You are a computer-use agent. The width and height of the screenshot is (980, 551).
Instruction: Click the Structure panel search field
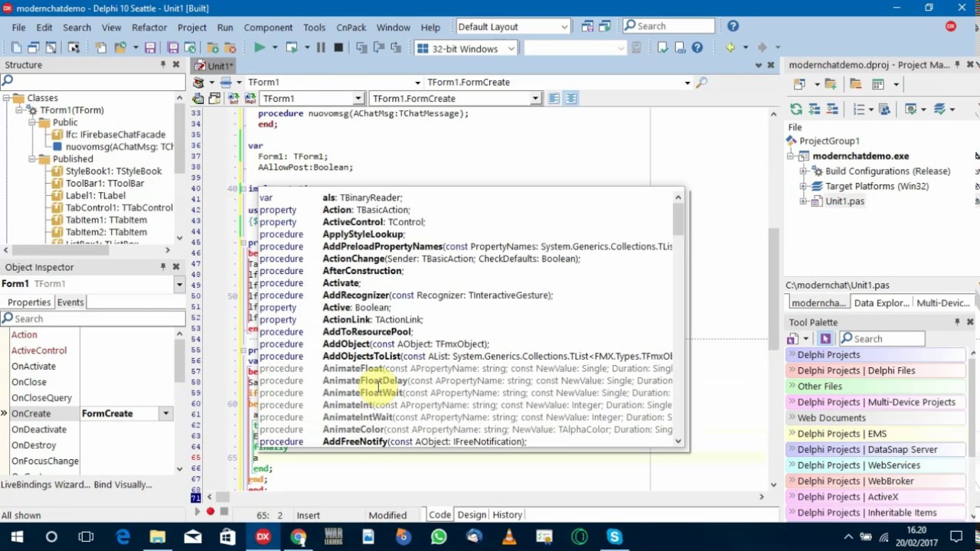pos(92,80)
